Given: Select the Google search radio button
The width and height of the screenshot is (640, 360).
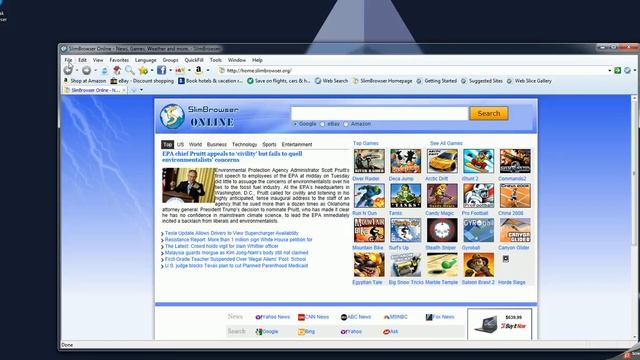Looking at the screenshot, I should click(x=295, y=124).
